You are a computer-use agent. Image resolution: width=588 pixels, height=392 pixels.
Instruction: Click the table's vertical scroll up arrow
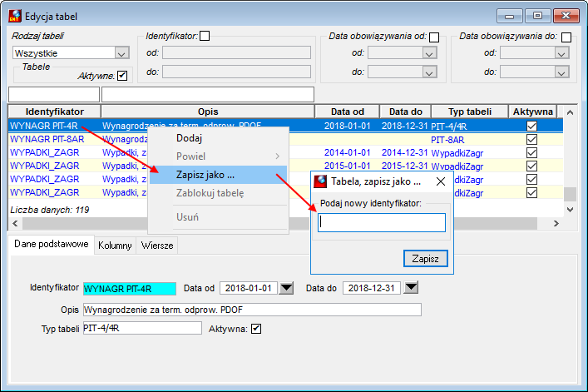click(570, 112)
